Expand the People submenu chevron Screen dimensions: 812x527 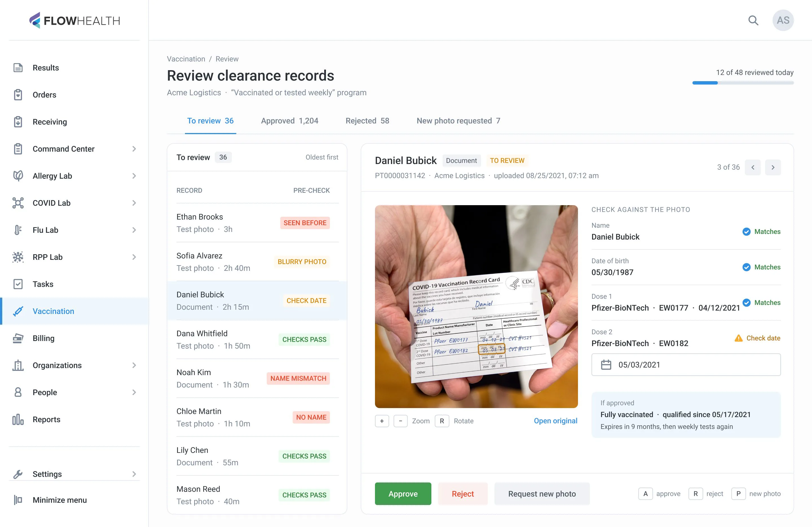click(134, 392)
